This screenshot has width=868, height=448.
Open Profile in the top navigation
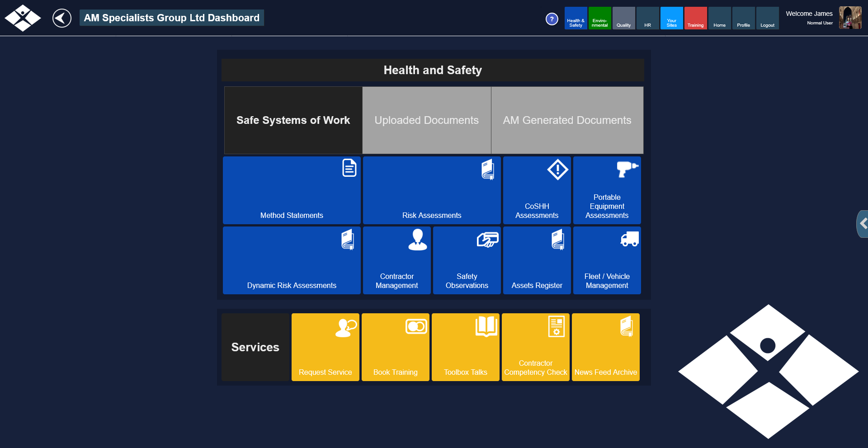point(744,18)
